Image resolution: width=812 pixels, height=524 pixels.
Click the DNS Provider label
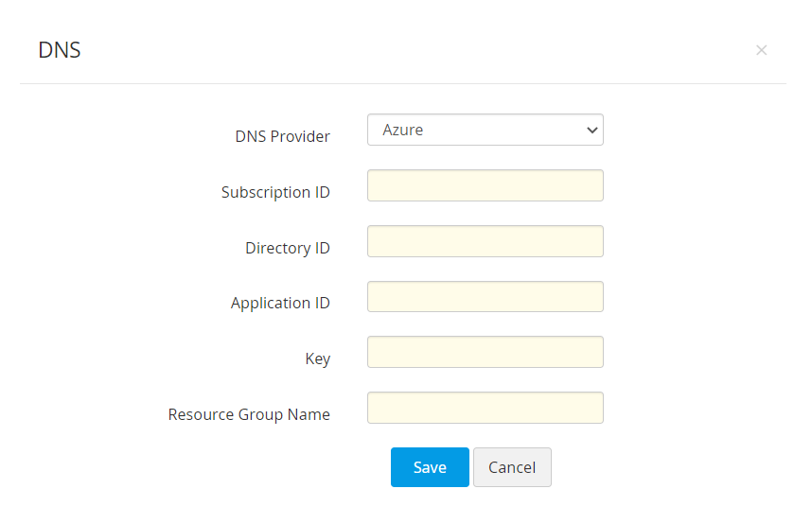(282, 136)
